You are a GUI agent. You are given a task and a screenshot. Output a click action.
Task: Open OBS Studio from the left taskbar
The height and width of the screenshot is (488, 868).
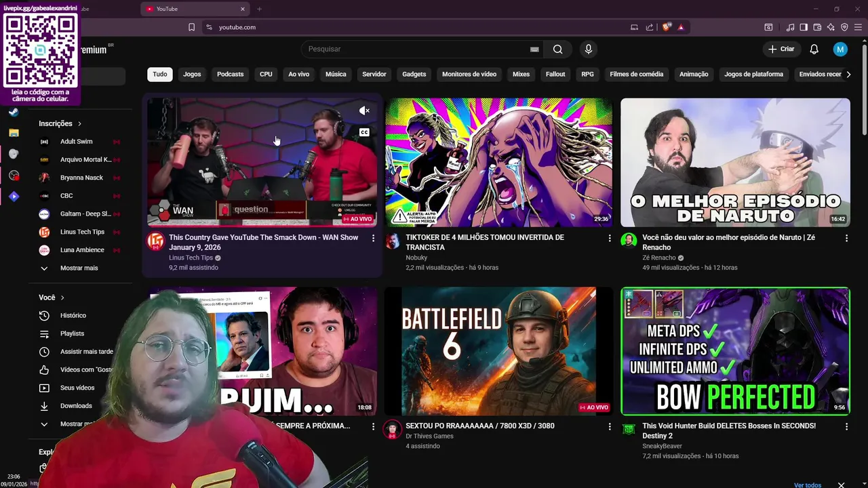pos(14,176)
